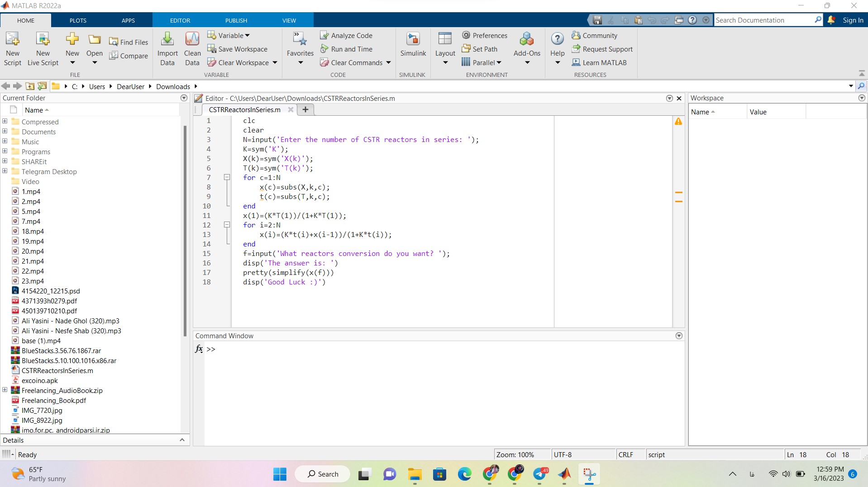The height and width of the screenshot is (487, 868).
Task: Select the CSTRReactorsInSeries.m editor tab
Action: [x=245, y=109]
